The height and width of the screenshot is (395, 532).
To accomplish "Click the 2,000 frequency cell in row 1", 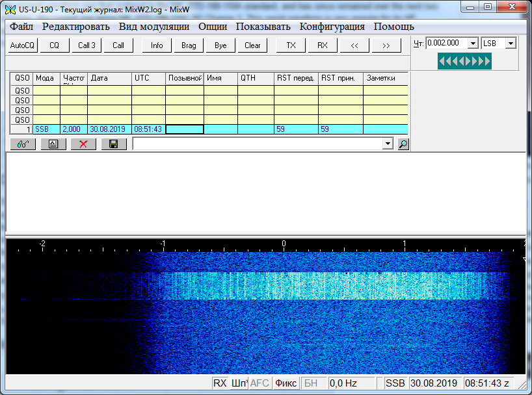I will pos(74,129).
